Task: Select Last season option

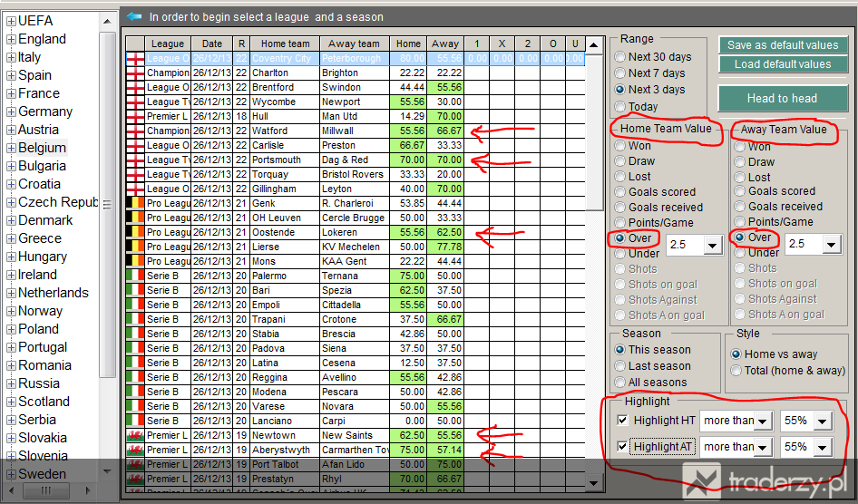Action: pos(620,365)
